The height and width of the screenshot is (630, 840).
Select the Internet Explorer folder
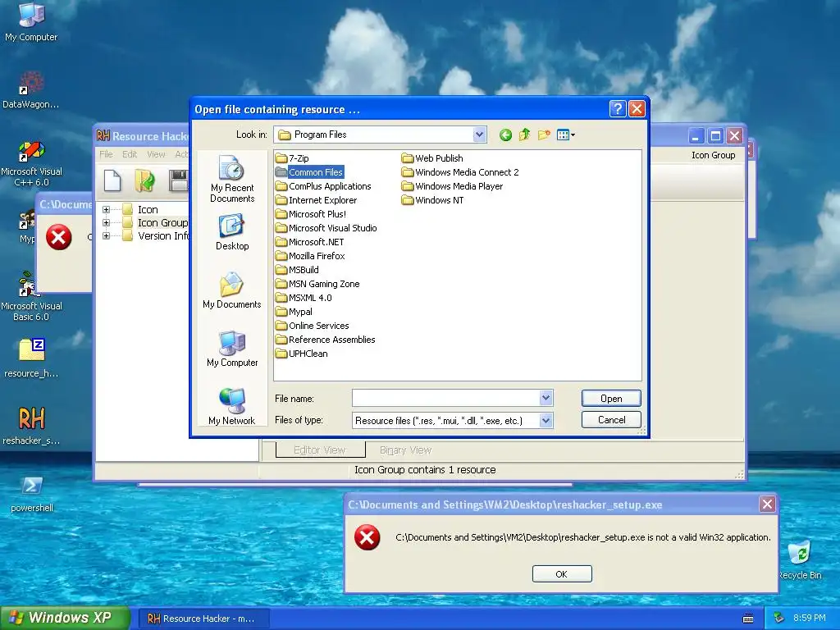click(x=316, y=200)
